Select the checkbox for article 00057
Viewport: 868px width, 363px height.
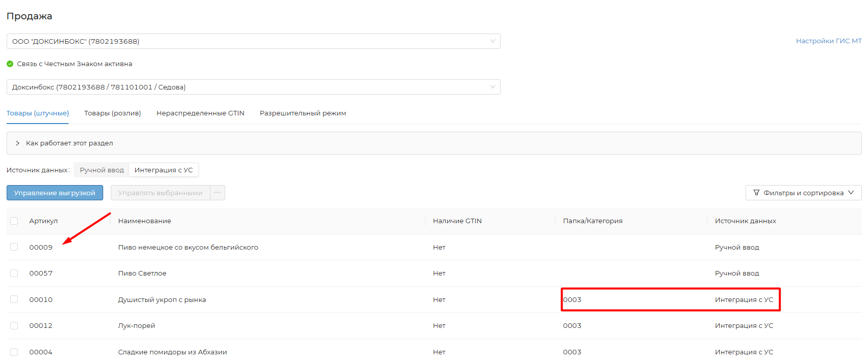click(14, 274)
